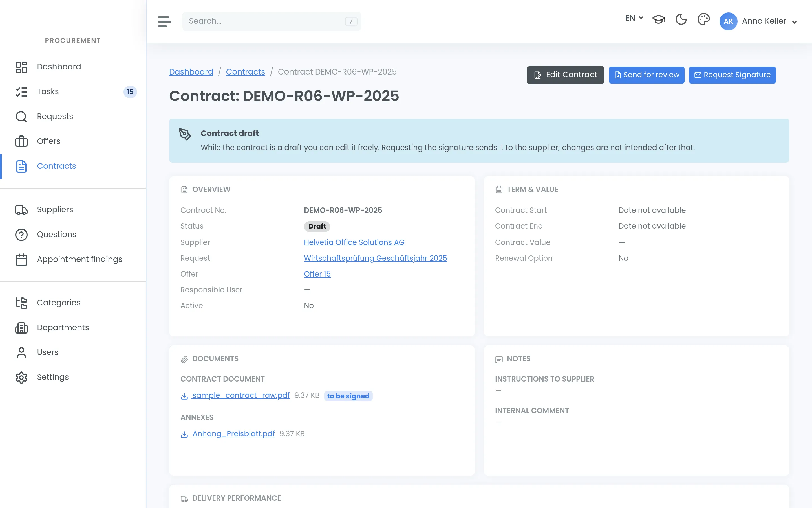Open Tasks in the sidebar
Viewport: 812px width, 508px height.
click(x=73, y=91)
